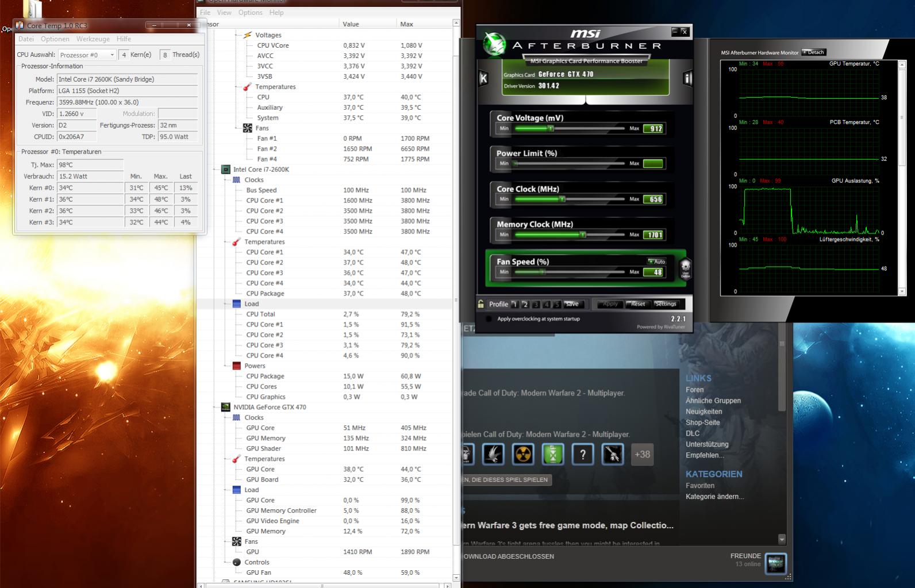915x588 pixels.
Task: Click the fan icon beside GPU Fans
Action: click(x=237, y=541)
